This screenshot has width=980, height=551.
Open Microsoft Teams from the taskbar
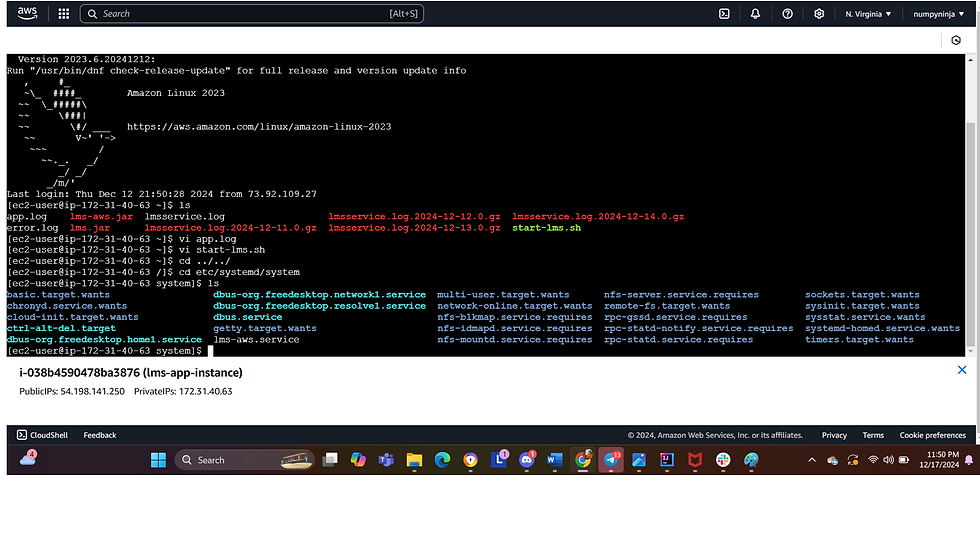(386, 460)
